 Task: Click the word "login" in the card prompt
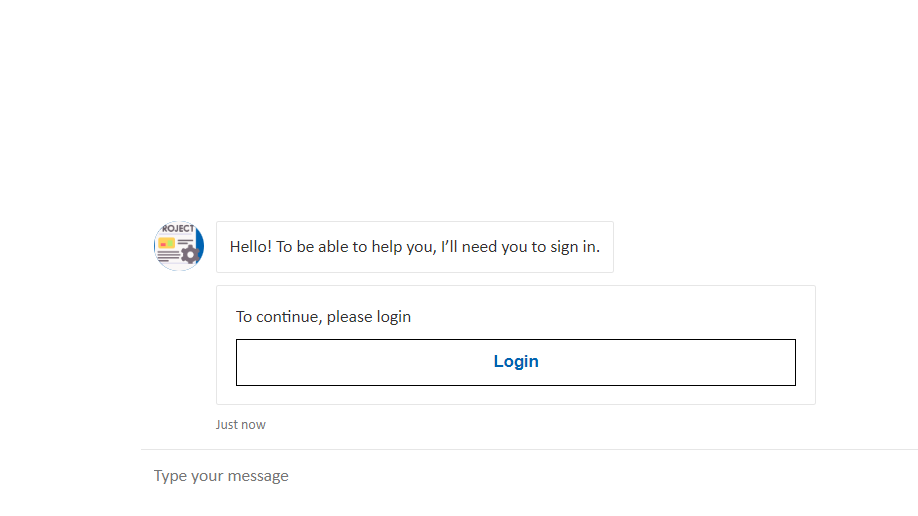pyautogui.click(x=393, y=317)
